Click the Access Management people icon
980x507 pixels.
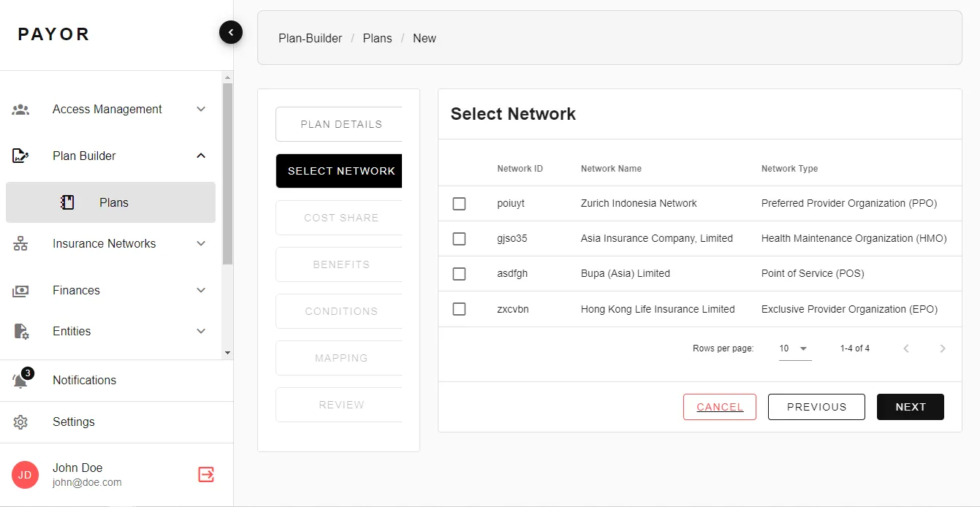coord(20,110)
